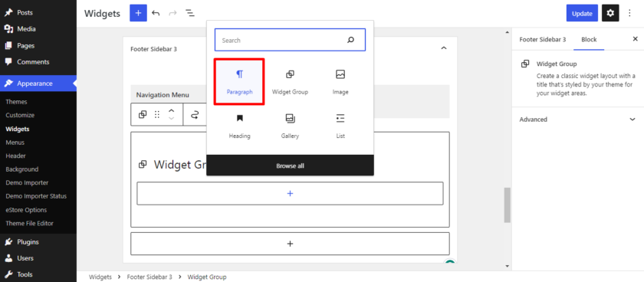The image size is (644, 282).
Task: Select the Navigation Menu widget header
Action: [x=163, y=95]
